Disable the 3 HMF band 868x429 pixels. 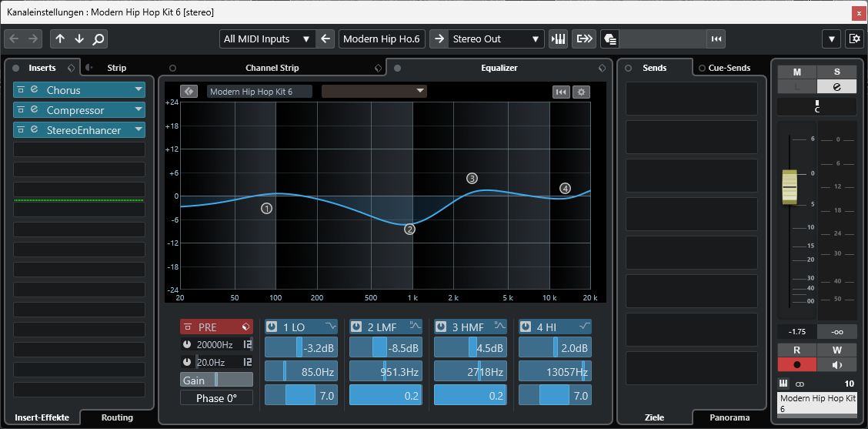click(x=441, y=327)
